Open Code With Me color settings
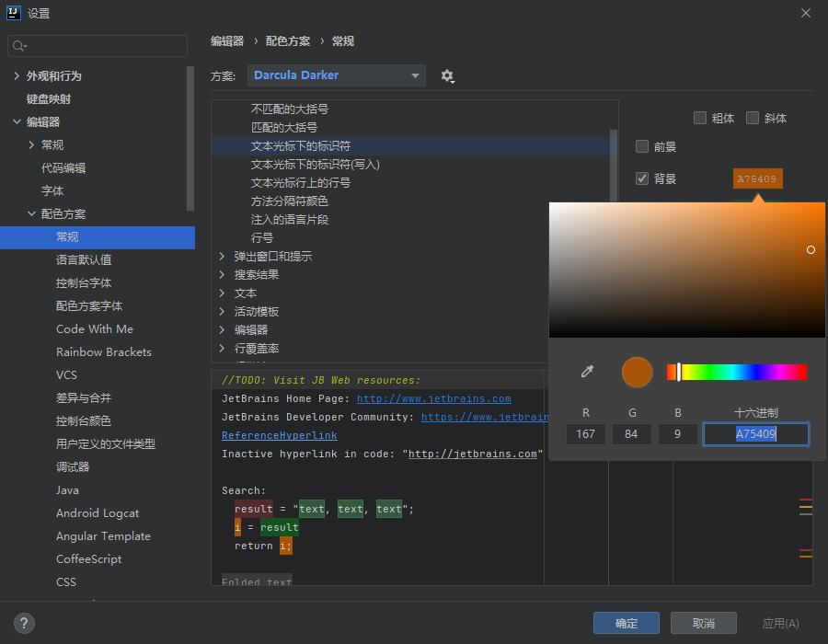 pyautogui.click(x=95, y=328)
